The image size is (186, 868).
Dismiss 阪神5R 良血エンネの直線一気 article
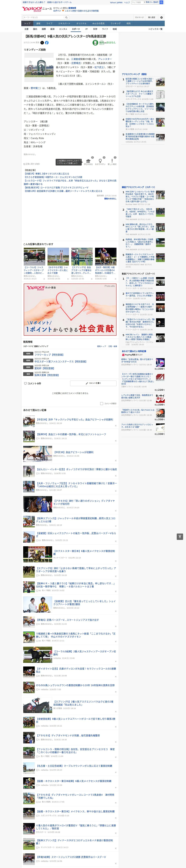(x=116, y=441)
